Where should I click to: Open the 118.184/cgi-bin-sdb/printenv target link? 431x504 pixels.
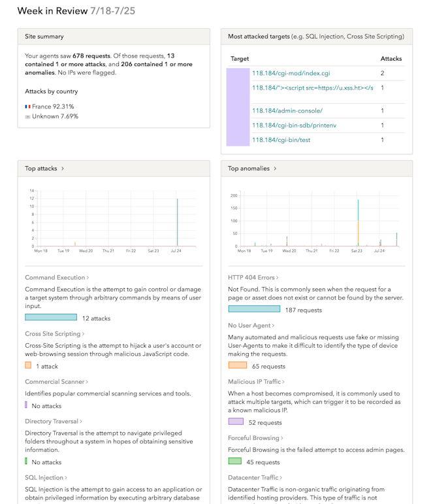(x=294, y=126)
